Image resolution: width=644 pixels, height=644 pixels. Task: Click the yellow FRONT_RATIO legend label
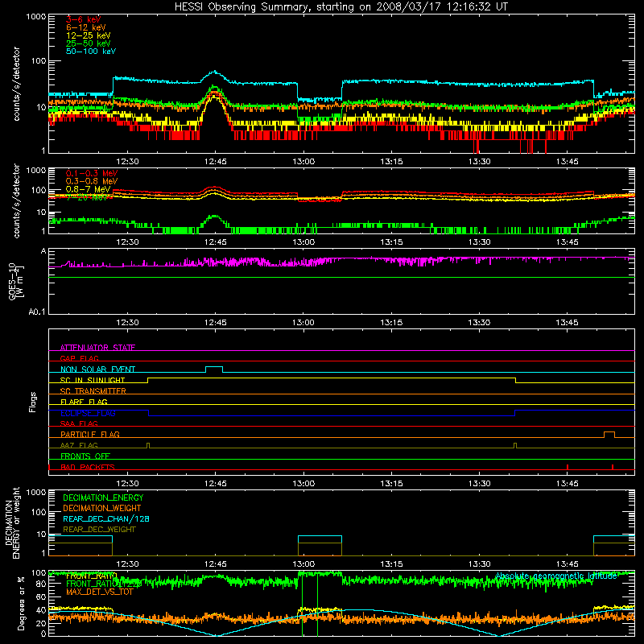(92, 576)
